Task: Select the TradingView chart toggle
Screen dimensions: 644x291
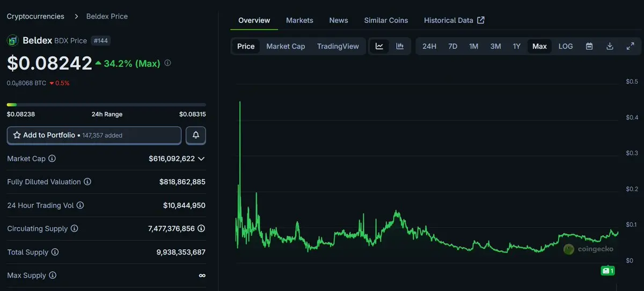Action: pos(338,46)
